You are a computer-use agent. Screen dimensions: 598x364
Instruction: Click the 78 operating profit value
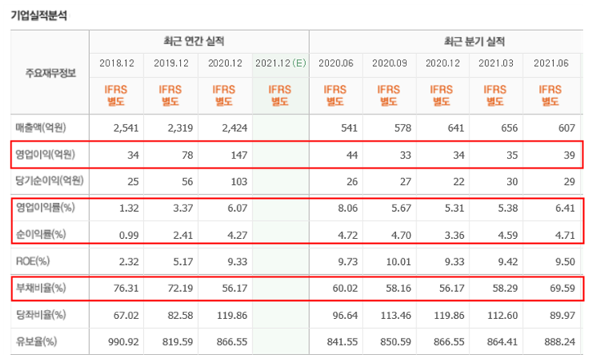(187, 155)
